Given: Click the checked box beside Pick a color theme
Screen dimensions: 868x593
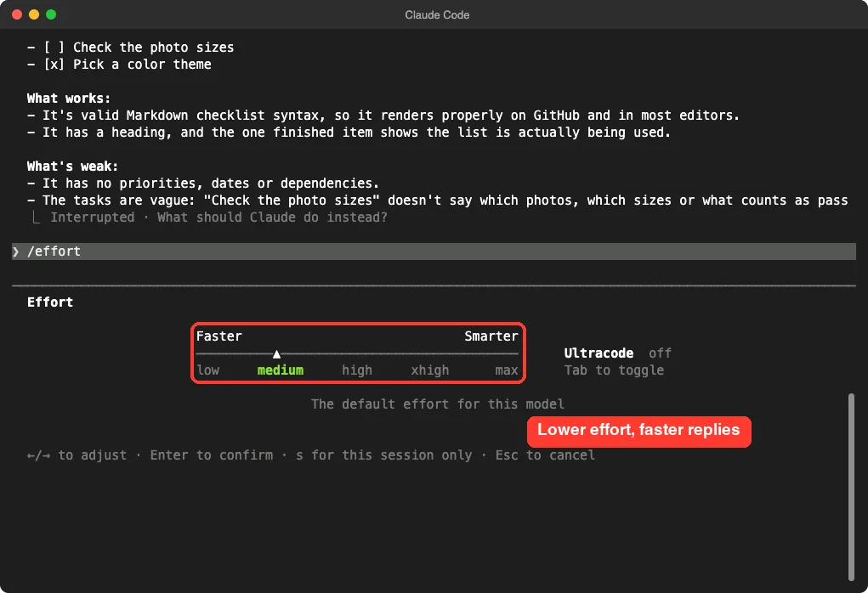Looking at the screenshot, I should click(54, 65).
